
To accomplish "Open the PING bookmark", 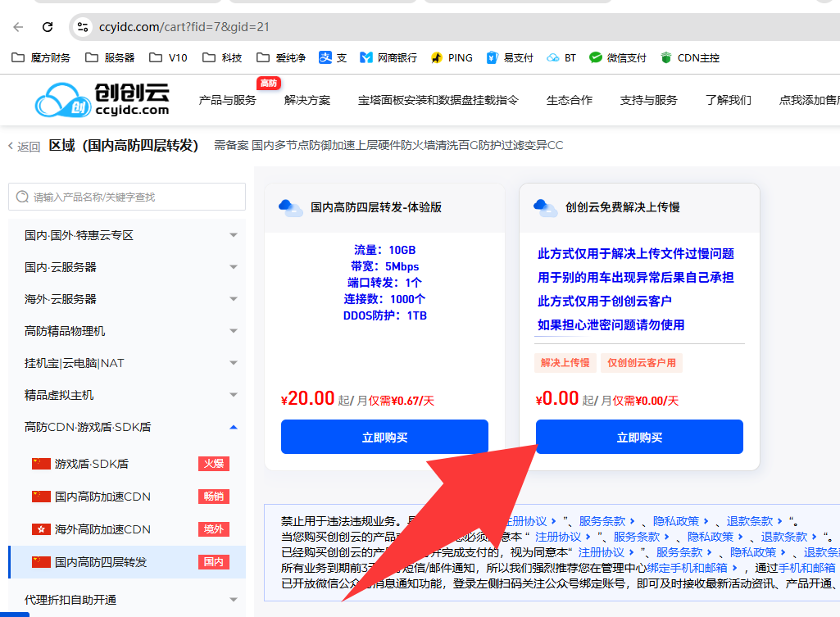I will click(452, 58).
